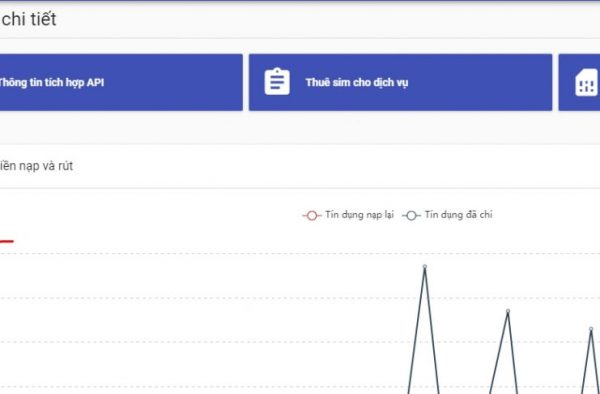The height and width of the screenshot is (394, 600).
Task: Click the rising line before the second chart peak
Action: pos(499,352)
